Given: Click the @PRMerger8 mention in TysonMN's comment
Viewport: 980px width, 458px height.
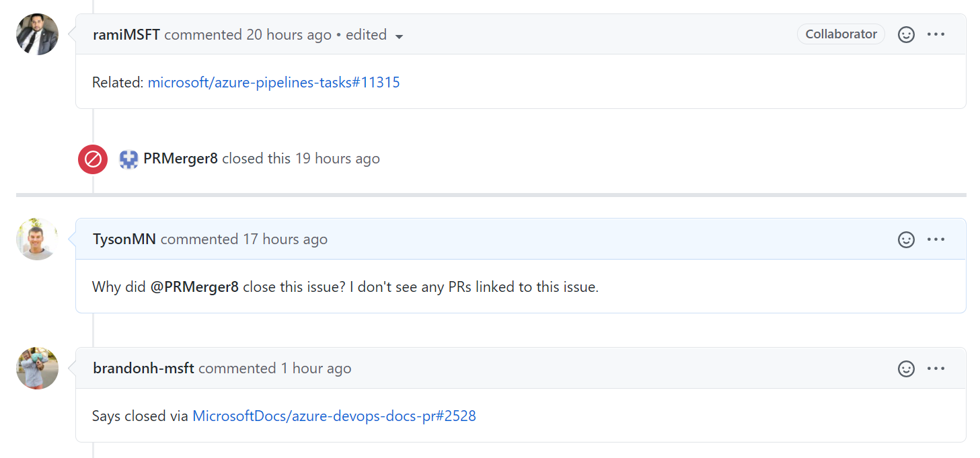Looking at the screenshot, I should pos(194,287).
